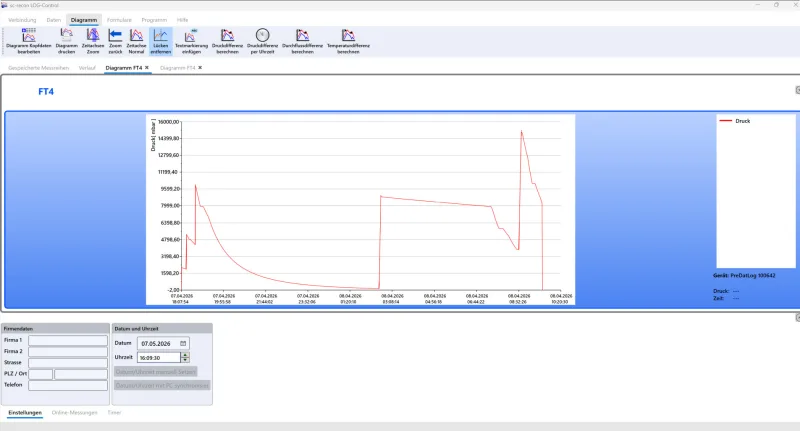Image resolution: width=800 pixels, height=431 pixels.
Task: Click Datum/Uhrzeit manuell Setzen button
Action: click(x=156, y=372)
